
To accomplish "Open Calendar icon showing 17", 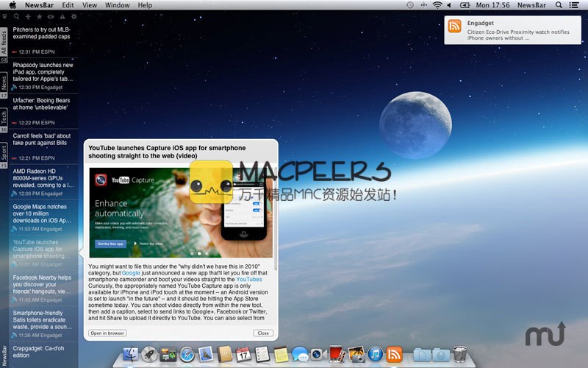I will click(243, 354).
